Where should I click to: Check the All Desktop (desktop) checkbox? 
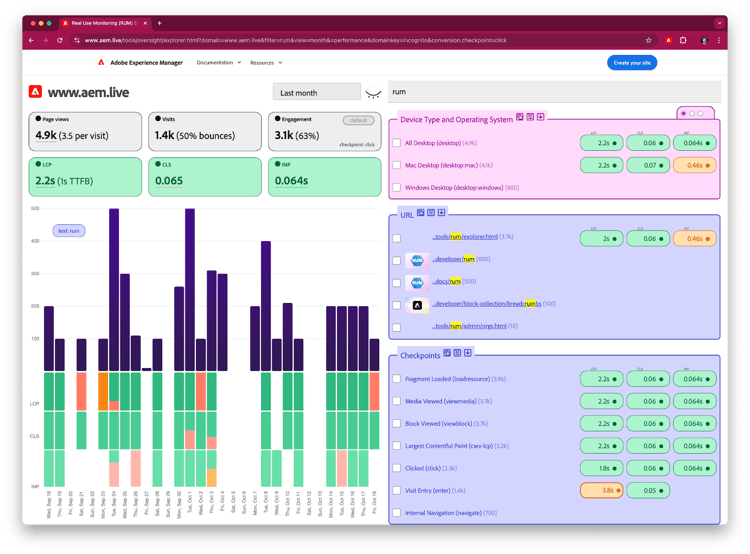click(x=397, y=143)
